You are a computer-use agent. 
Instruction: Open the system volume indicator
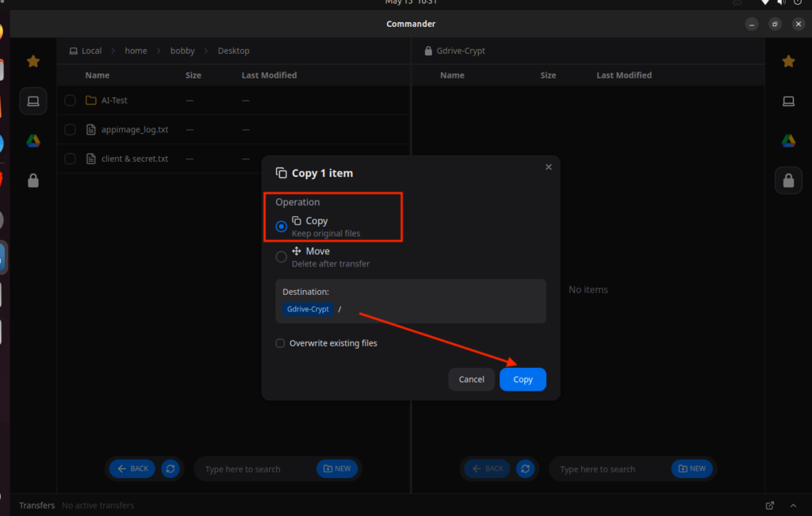[x=781, y=2]
